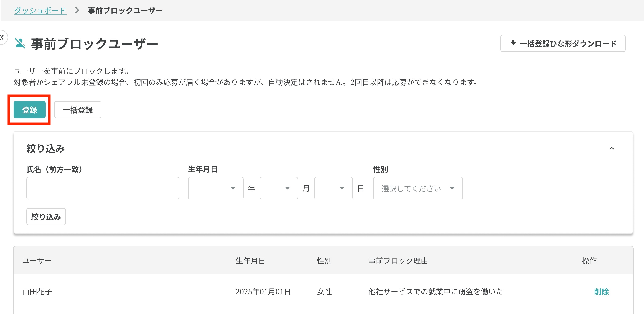
Task: Click the 女性 gender cell
Action: (324, 292)
